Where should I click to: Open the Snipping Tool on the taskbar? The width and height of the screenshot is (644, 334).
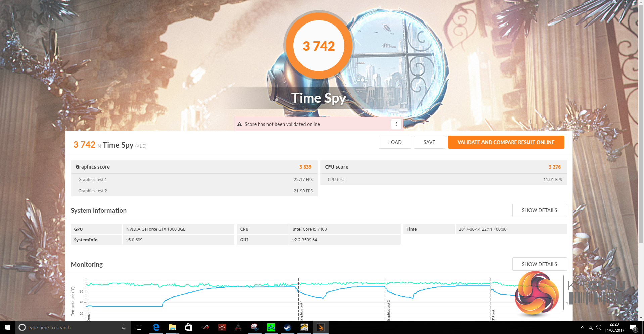pyautogui.click(x=255, y=327)
